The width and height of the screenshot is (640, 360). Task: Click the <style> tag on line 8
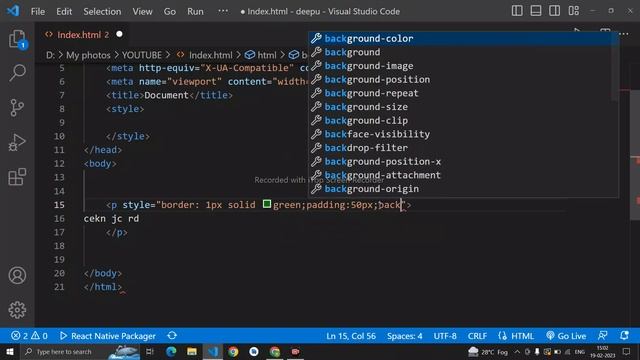pyautogui.click(x=125, y=109)
